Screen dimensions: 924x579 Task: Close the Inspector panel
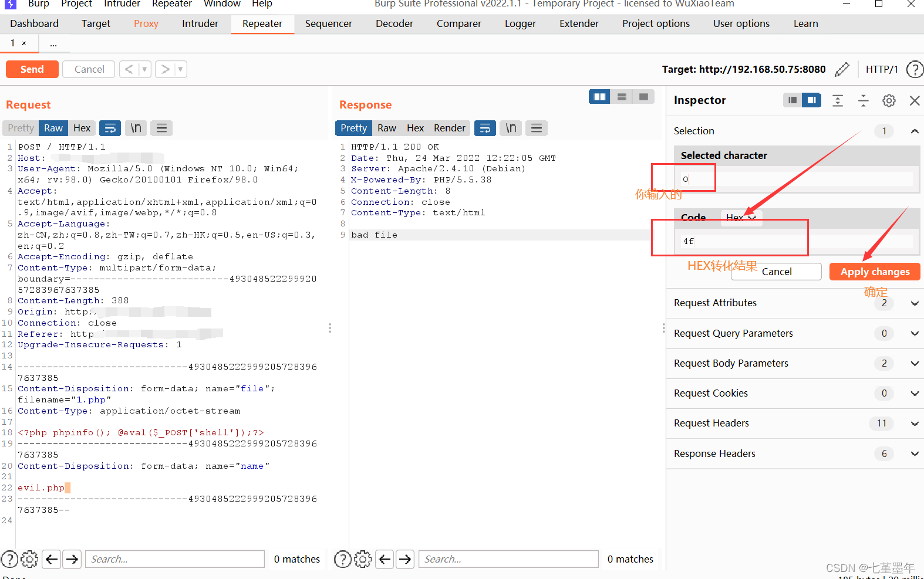point(915,100)
